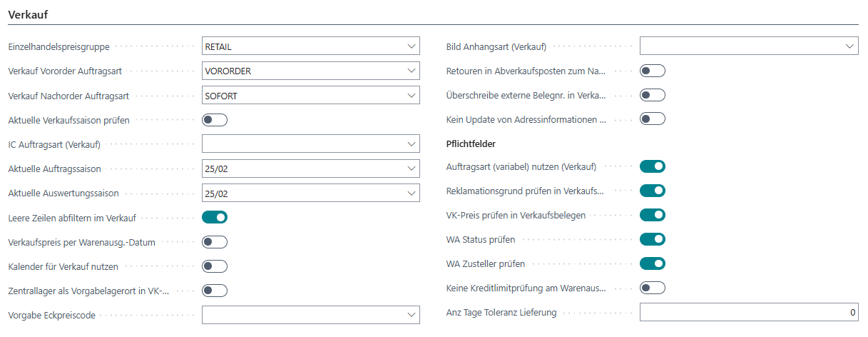Disable Auftragsart (variabel) nutzen toggle
868x337 pixels.
point(652,166)
